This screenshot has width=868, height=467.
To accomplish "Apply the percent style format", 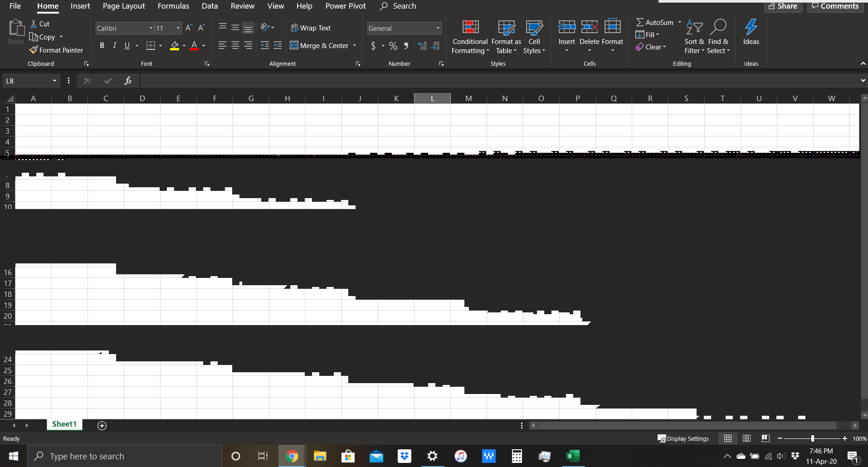I will click(x=393, y=46).
